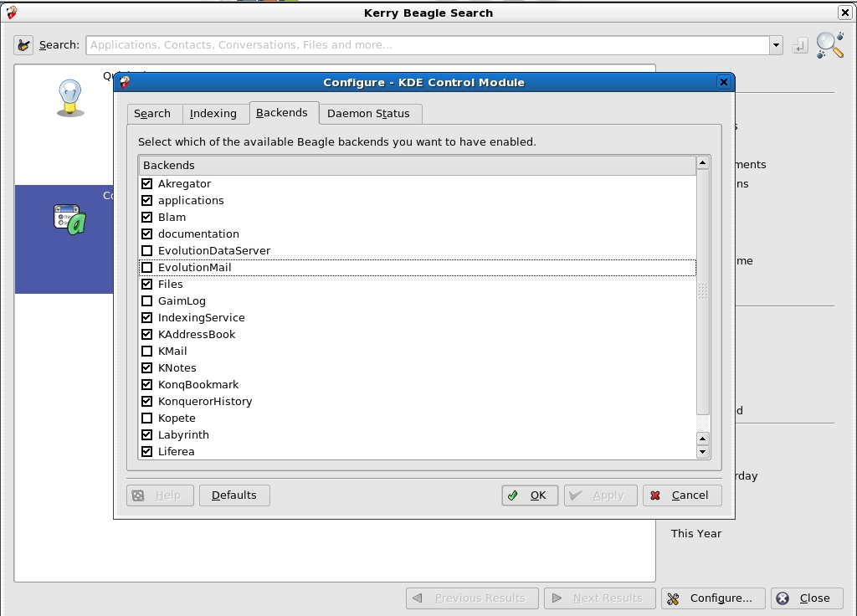Click the Configure... button in Kerry window

(x=714, y=598)
